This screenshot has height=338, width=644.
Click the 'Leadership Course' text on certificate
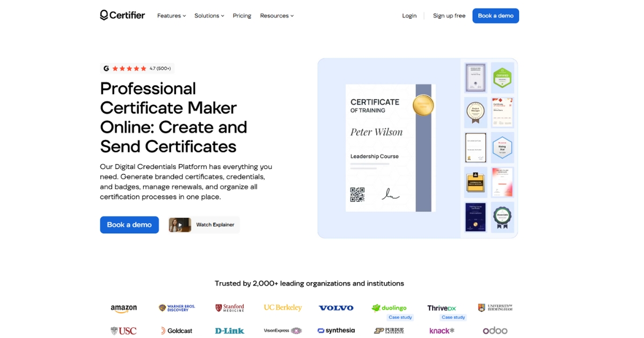[375, 156]
